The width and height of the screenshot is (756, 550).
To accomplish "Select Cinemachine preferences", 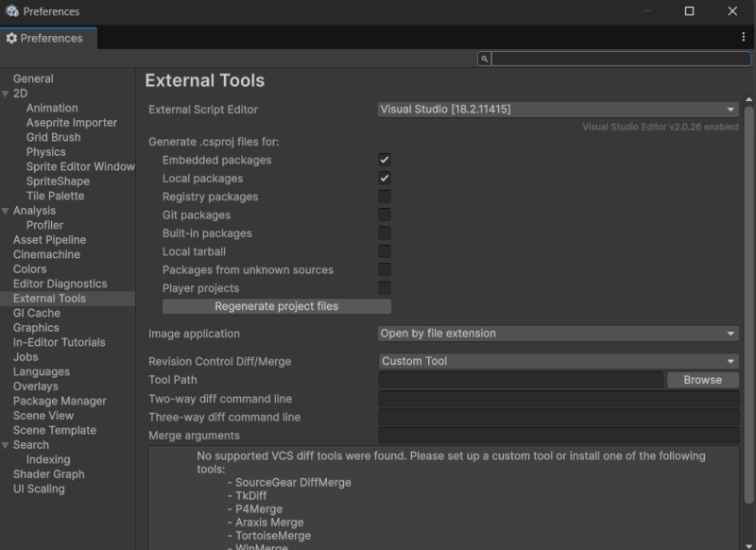I will [46, 254].
